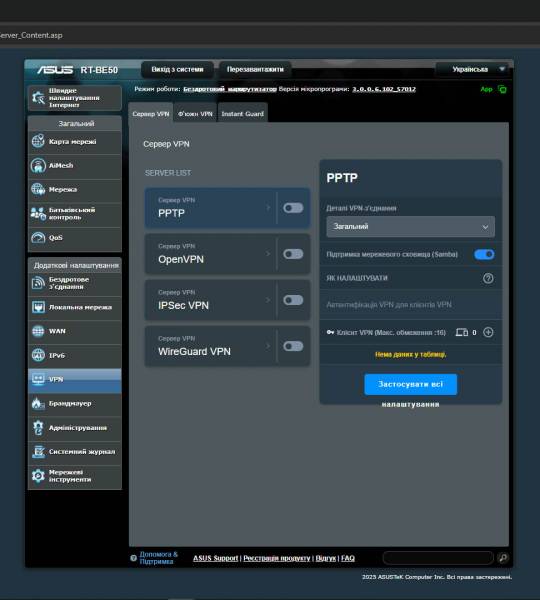Click the add VPN client plus icon
Image resolution: width=540 pixels, height=600 pixels.
coord(488,332)
